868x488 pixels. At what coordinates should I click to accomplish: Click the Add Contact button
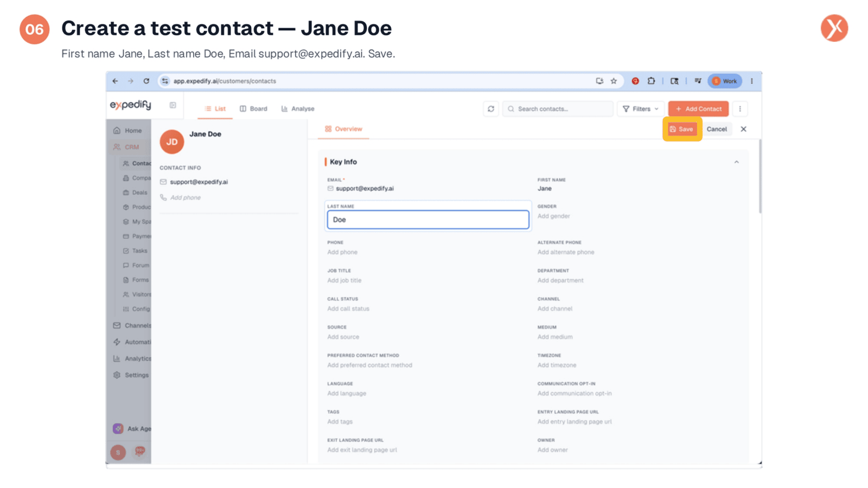(x=698, y=109)
